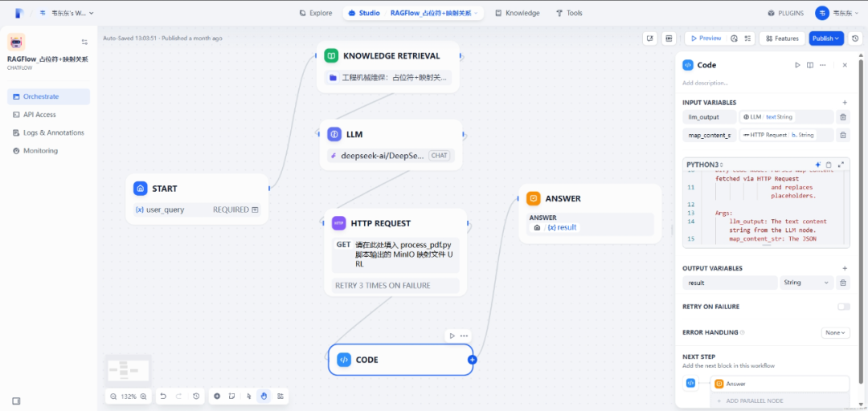Add a new block to canvas
Viewport: 868px width, 411px height.
point(217,396)
